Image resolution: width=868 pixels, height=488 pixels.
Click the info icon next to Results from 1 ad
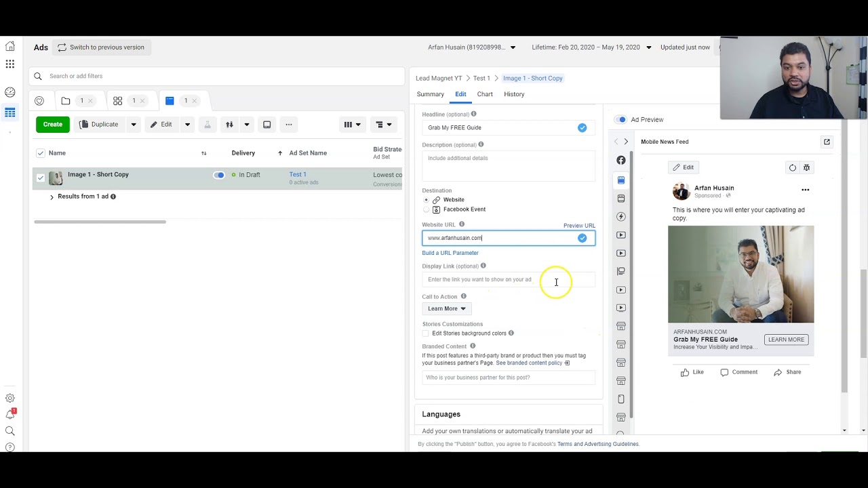[x=113, y=197]
